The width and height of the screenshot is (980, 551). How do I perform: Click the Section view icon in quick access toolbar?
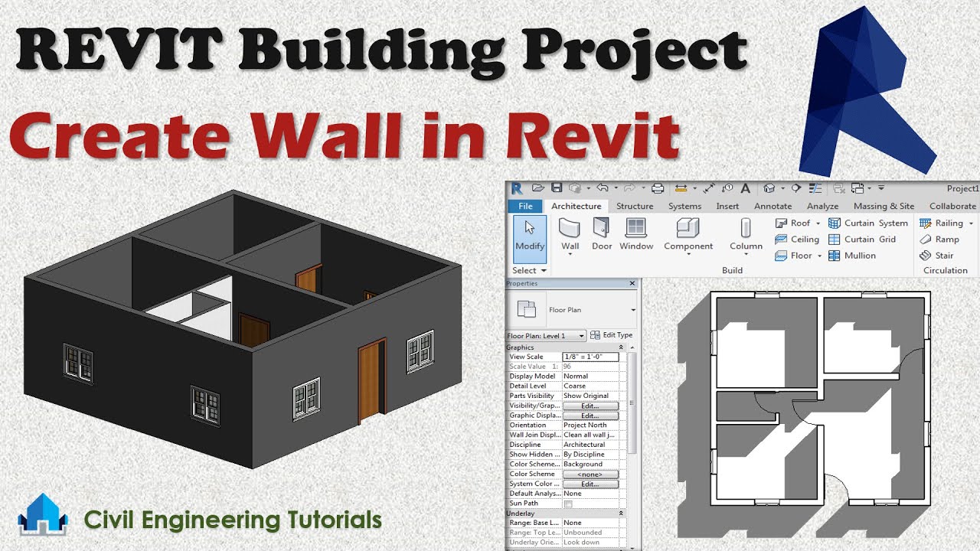click(x=796, y=188)
